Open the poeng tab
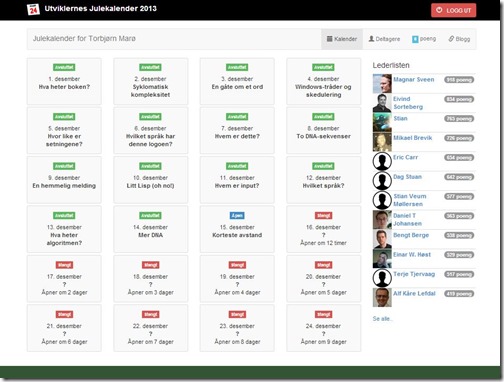This screenshot has height=382, width=504. 424,39
